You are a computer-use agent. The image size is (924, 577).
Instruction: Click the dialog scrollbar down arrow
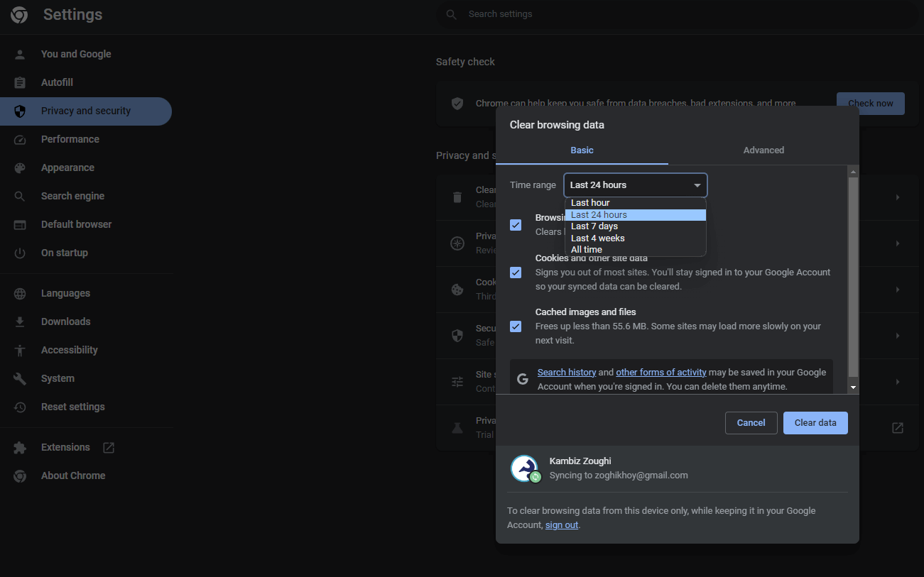point(853,388)
